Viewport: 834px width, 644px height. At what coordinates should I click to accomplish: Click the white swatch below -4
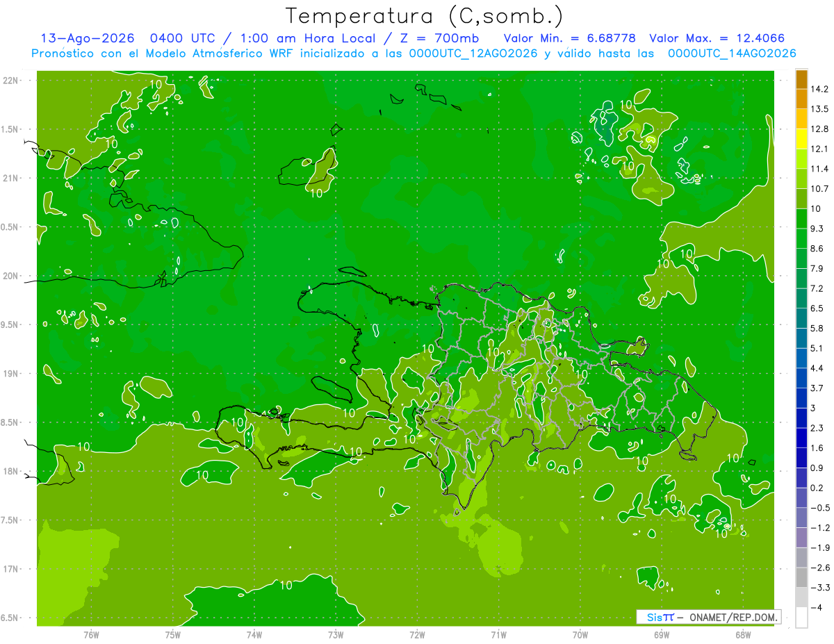pyautogui.click(x=801, y=618)
